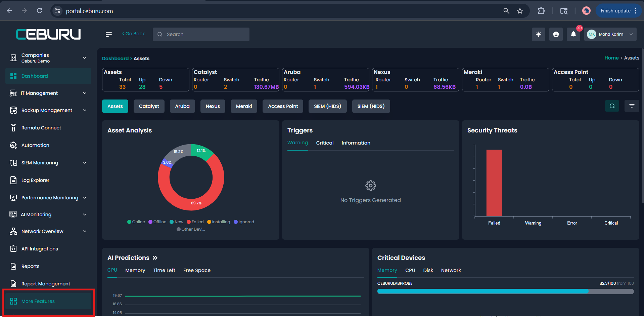Toggle the New legend item in Asset Analysis
The width and height of the screenshot is (644, 317).
pos(177,222)
